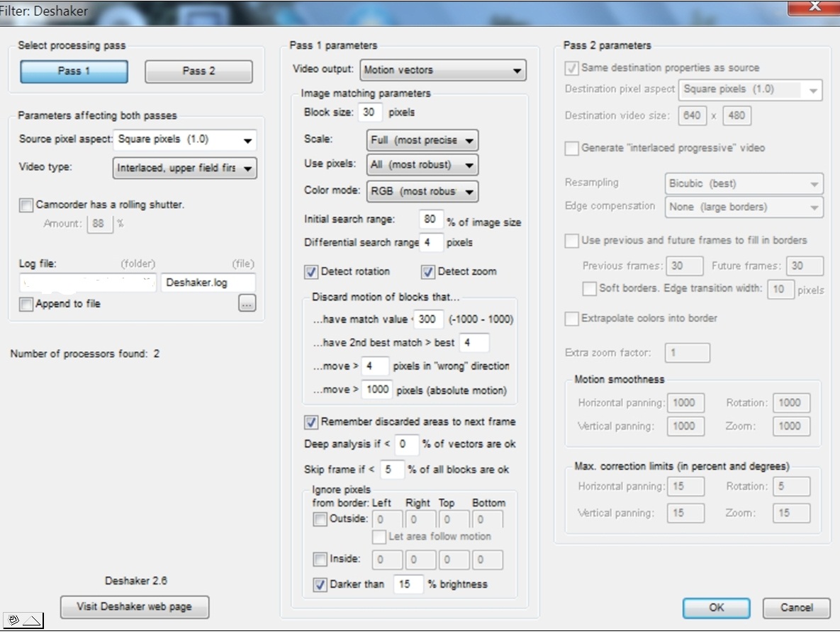Enable Ignore pixels Outside border checkbox
The height and width of the screenshot is (634, 840).
tap(320, 519)
